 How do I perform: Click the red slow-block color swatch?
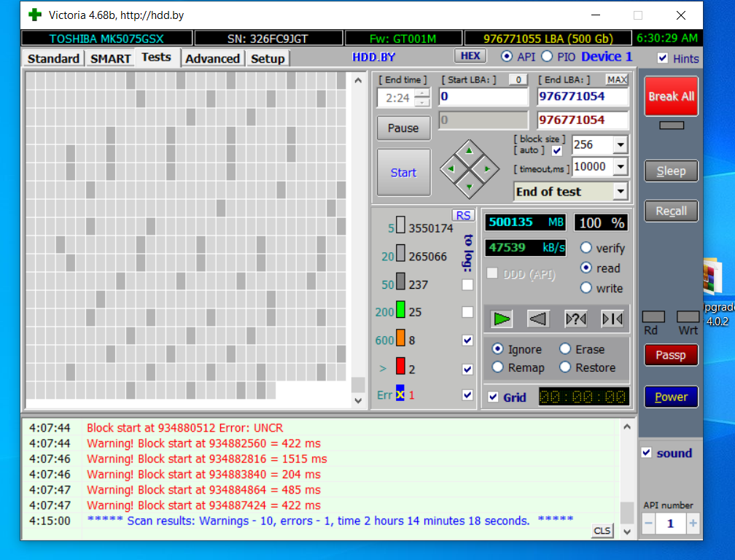pos(400,365)
